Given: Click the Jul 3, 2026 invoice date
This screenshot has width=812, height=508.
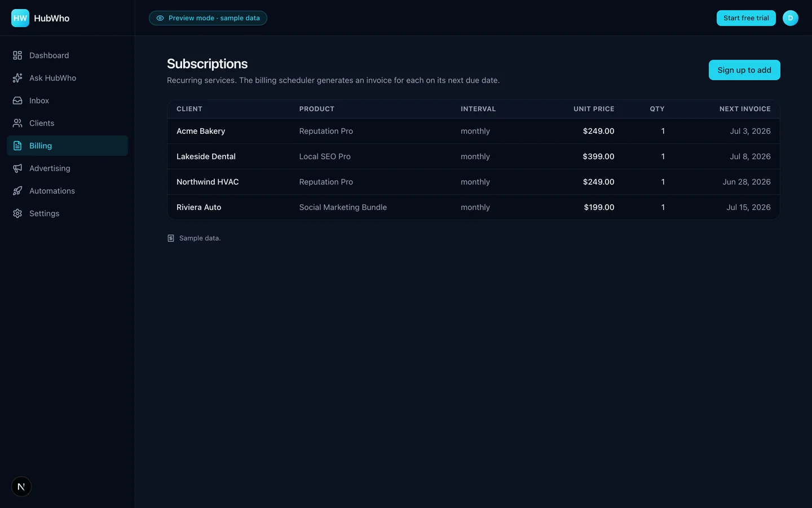Looking at the screenshot, I should tap(750, 131).
